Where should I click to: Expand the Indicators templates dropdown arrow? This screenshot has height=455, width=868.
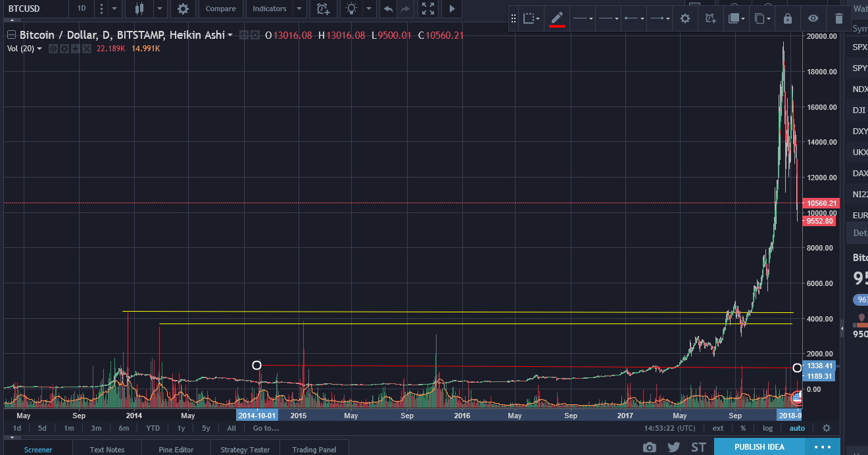[299, 9]
